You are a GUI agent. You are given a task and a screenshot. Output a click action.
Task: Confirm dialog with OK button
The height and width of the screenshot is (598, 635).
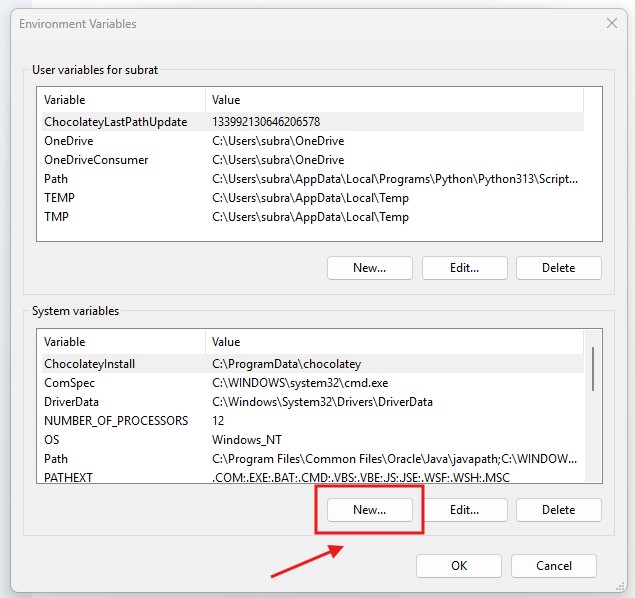[x=459, y=566]
